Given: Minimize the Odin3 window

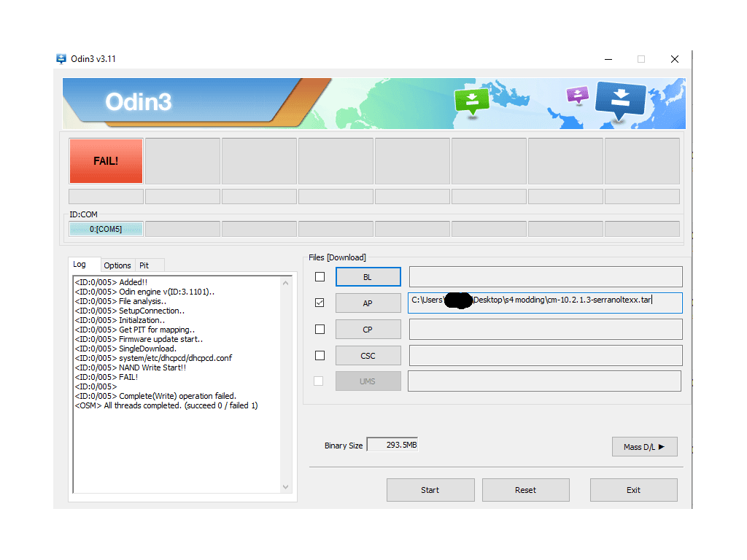Looking at the screenshot, I should pyautogui.click(x=608, y=59).
